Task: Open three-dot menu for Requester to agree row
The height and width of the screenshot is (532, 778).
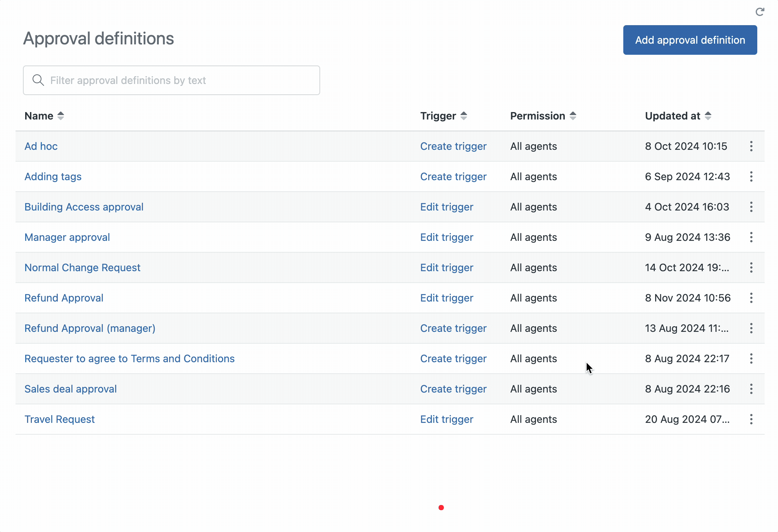Action: coord(751,358)
